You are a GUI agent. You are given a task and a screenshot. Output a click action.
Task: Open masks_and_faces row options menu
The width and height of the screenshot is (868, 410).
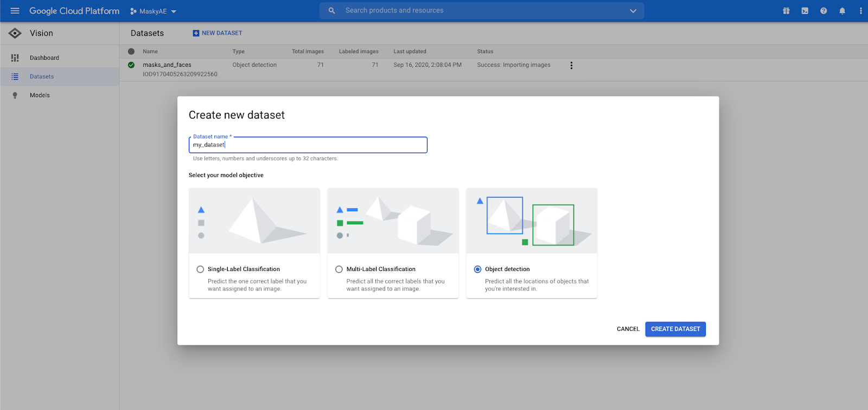click(x=571, y=65)
